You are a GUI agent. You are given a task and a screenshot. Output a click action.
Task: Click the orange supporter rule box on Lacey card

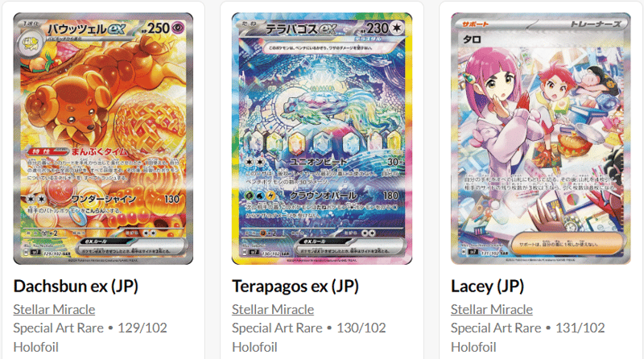click(569, 244)
